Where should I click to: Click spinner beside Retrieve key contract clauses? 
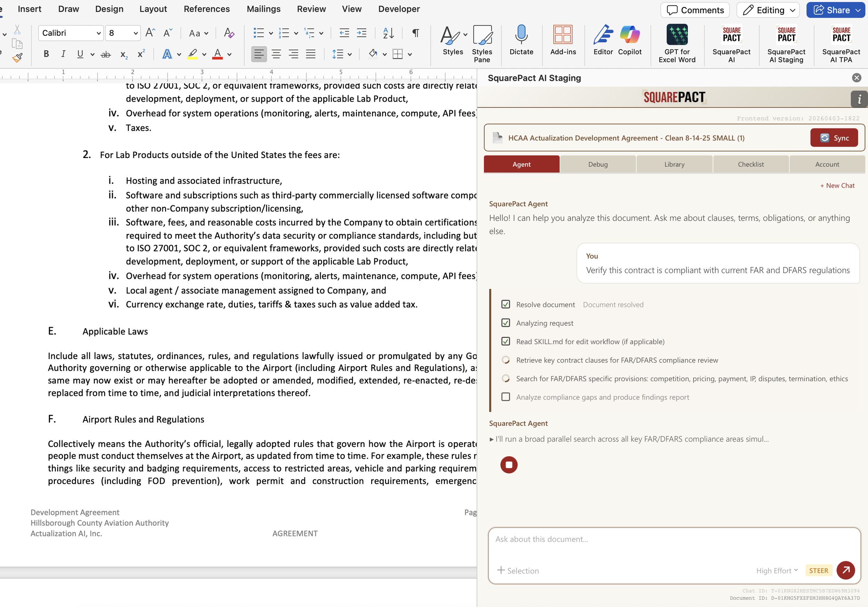[x=506, y=360]
